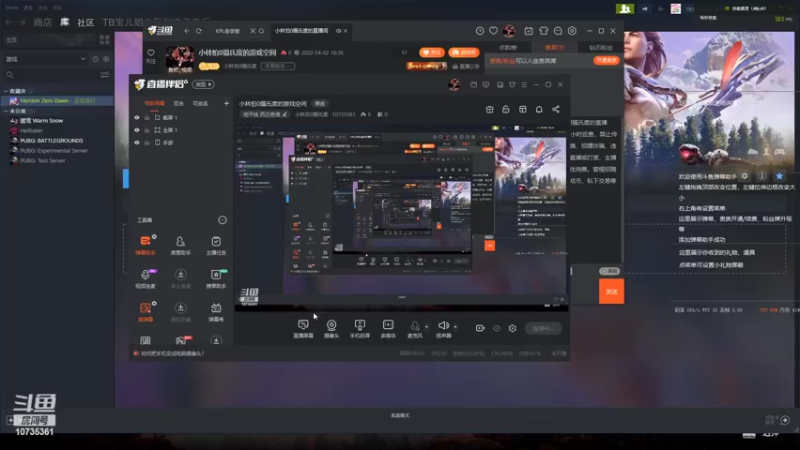This screenshot has height=450, width=800.
Task: Click the lock icon above preview
Action: pyautogui.click(x=506, y=109)
